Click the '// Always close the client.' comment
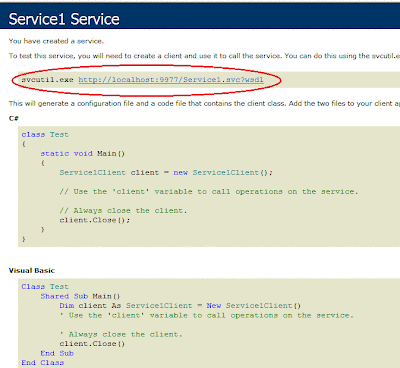 click(123, 210)
